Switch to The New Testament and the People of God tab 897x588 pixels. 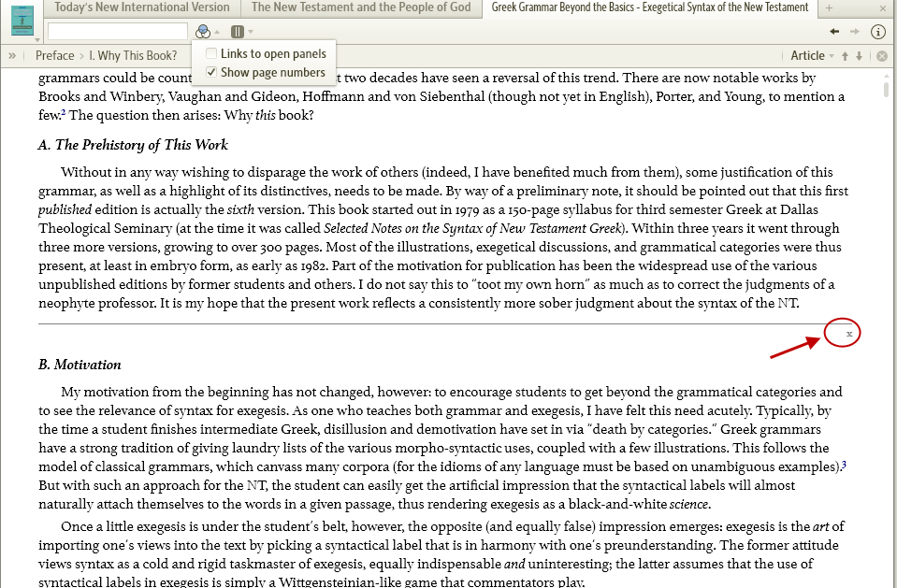(x=361, y=7)
